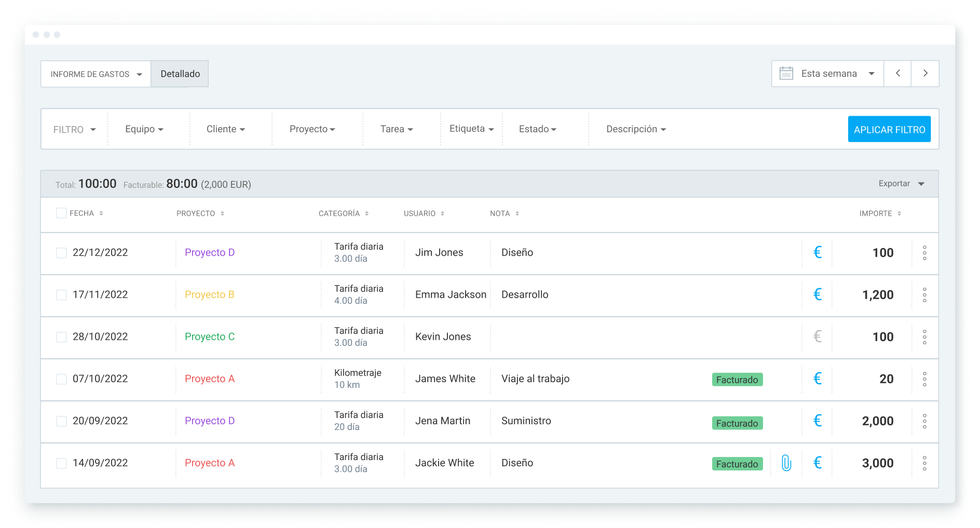
Task: Open the Proyecto filter dropdown
Action: [312, 129]
